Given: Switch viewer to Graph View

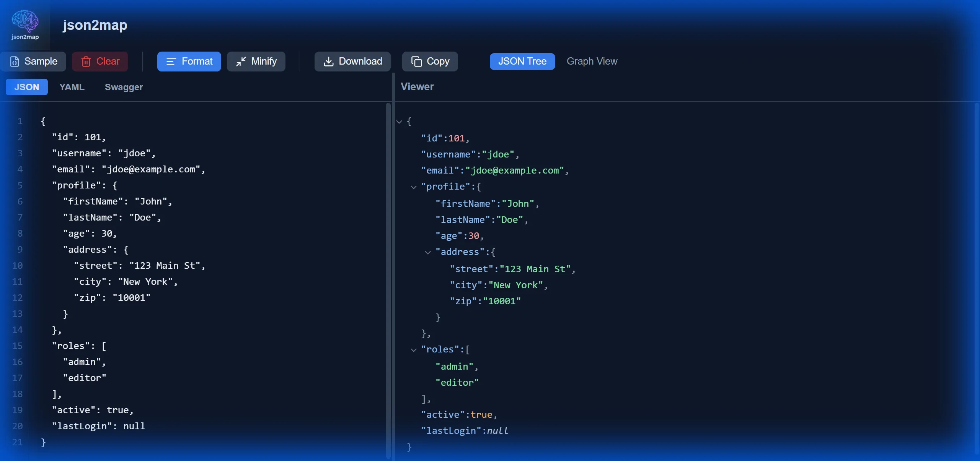Looking at the screenshot, I should 592,61.
